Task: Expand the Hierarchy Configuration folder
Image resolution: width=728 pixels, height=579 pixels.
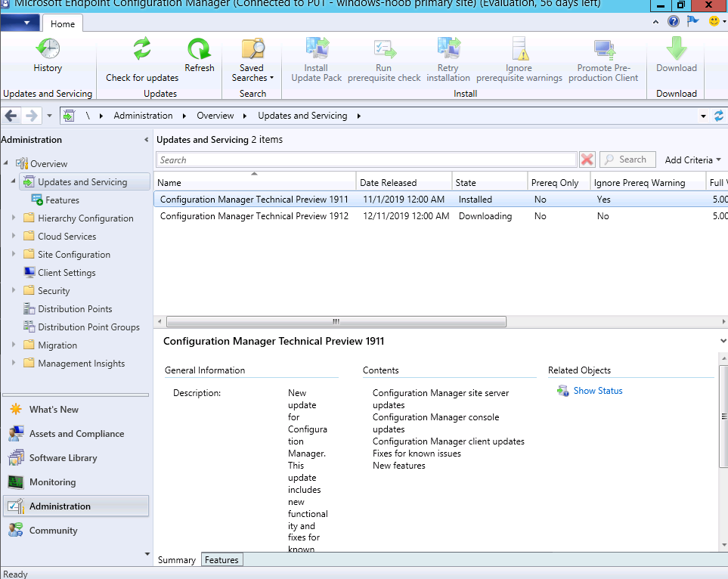Action: pyautogui.click(x=13, y=217)
